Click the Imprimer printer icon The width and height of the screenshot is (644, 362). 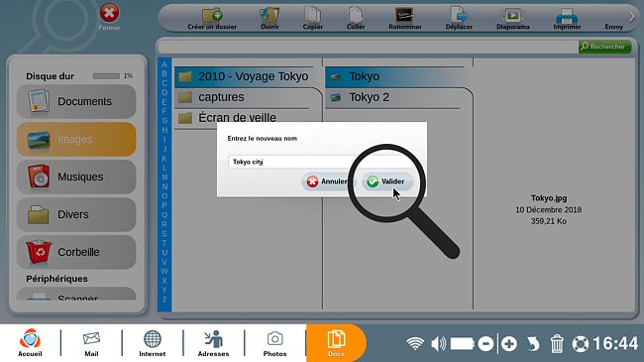[567, 18]
